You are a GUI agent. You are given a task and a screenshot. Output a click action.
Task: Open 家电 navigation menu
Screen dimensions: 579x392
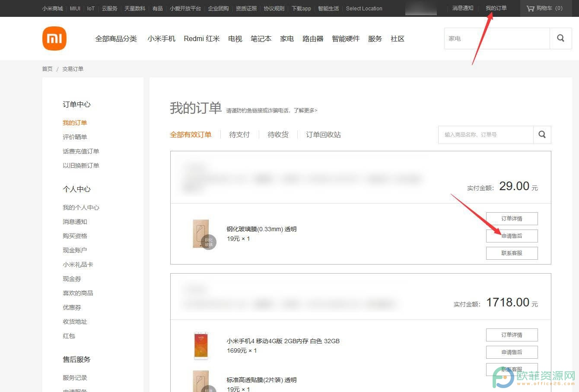pyautogui.click(x=287, y=39)
